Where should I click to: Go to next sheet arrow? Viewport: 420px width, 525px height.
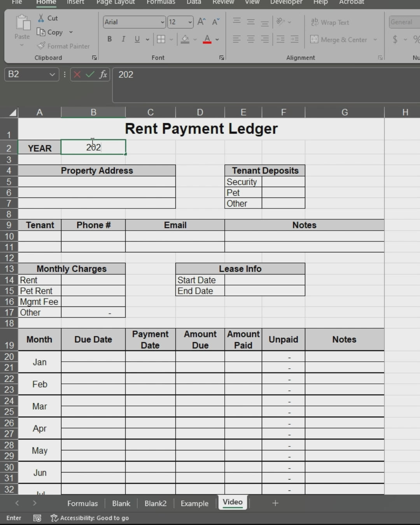coord(35,503)
